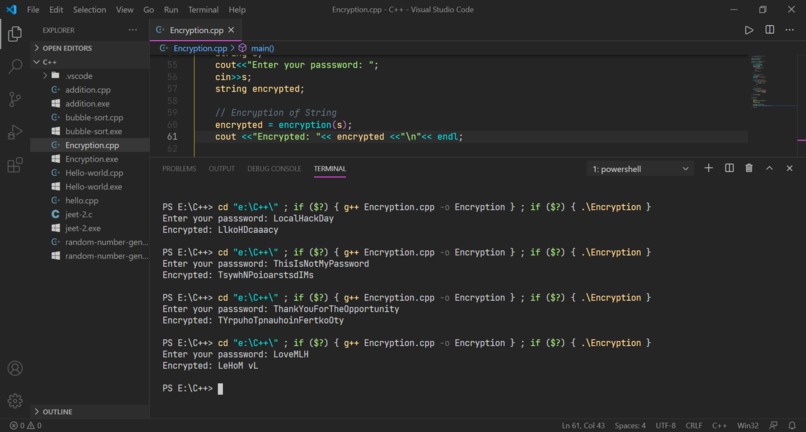Switch to the PROBLEMS panel tab
Image resolution: width=806 pixels, height=432 pixels.
click(x=179, y=169)
